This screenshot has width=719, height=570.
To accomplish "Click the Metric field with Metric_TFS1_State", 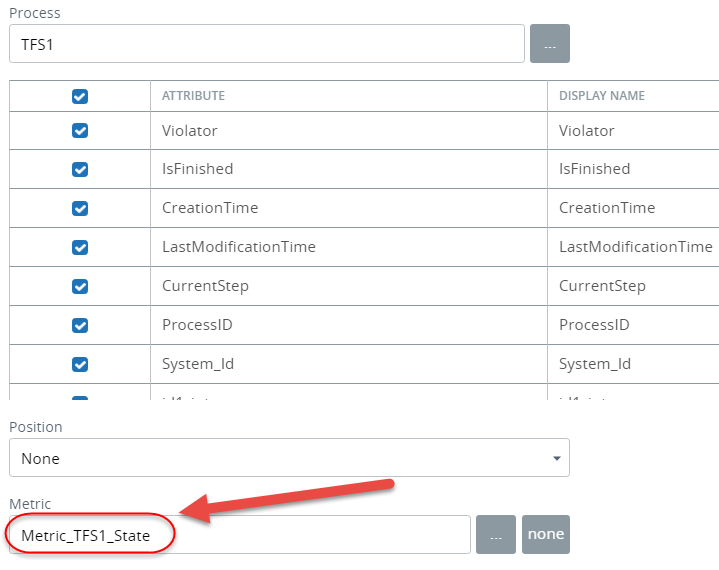I will 239,535.
